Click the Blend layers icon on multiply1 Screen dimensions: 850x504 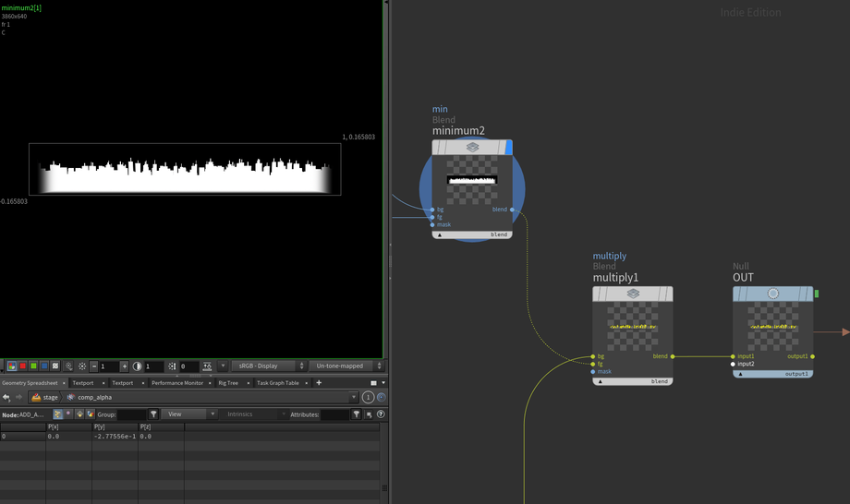pos(633,294)
